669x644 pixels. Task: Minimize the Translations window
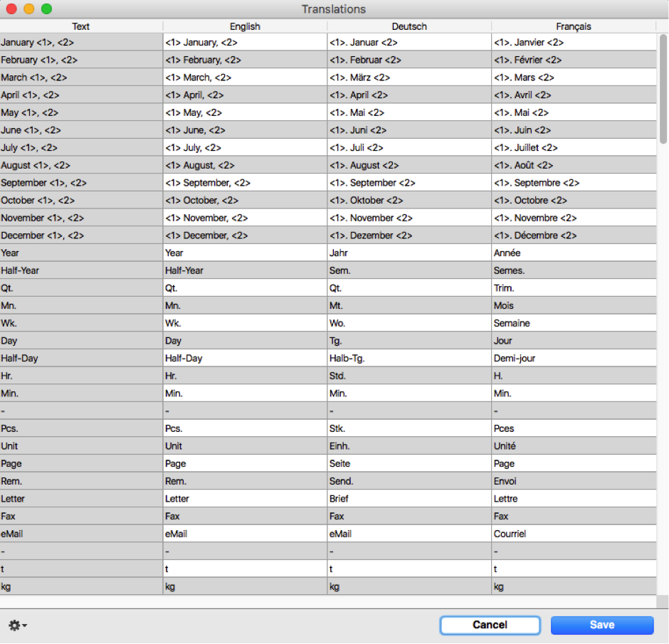click(28, 9)
